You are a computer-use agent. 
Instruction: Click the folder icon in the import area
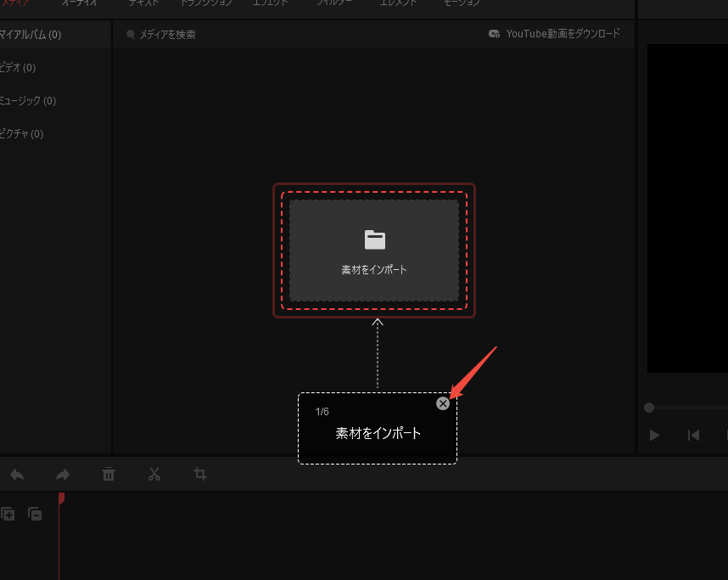[375, 239]
